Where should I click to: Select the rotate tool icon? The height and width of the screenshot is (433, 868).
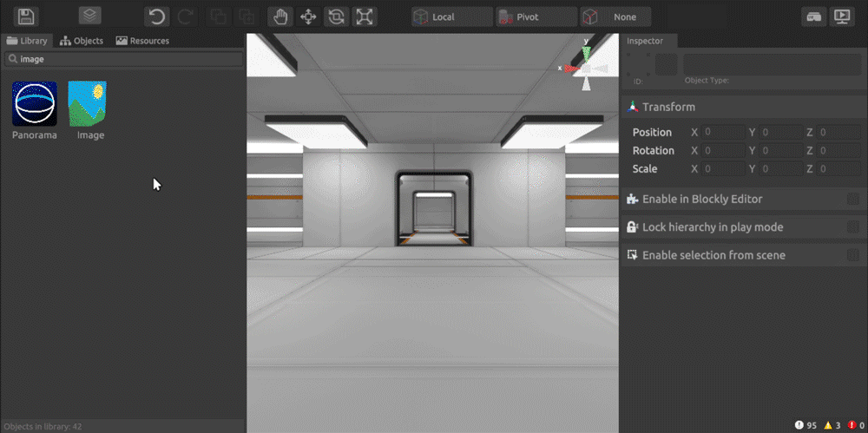click(336, 16)
